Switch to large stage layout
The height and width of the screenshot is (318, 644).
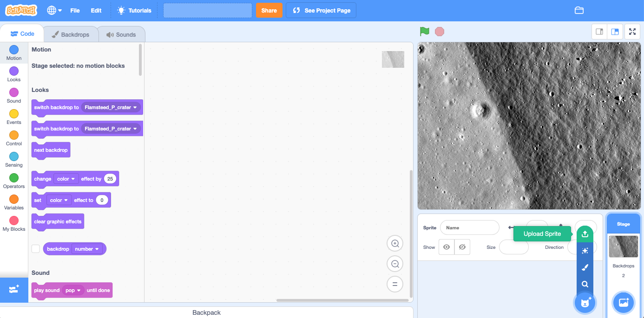(615, 32)
